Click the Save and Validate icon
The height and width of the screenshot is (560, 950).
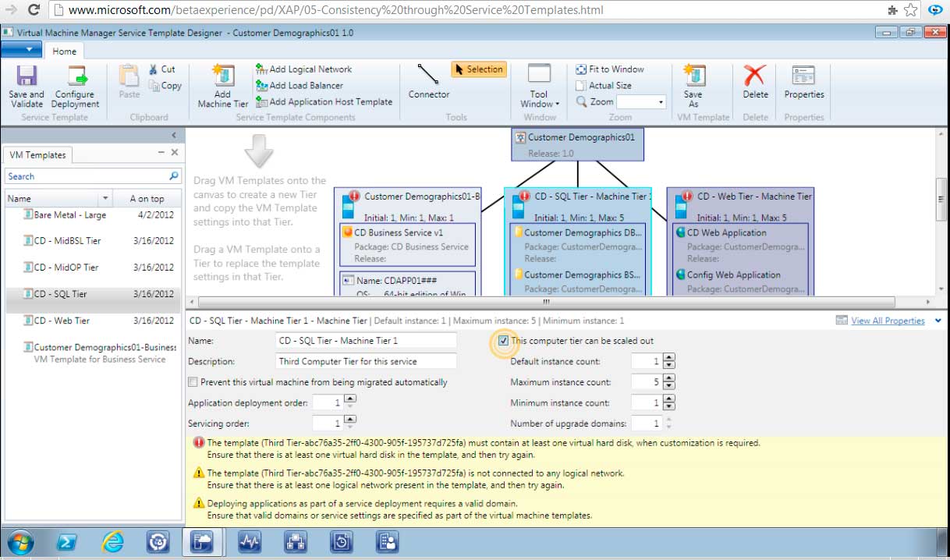point(27,76)
